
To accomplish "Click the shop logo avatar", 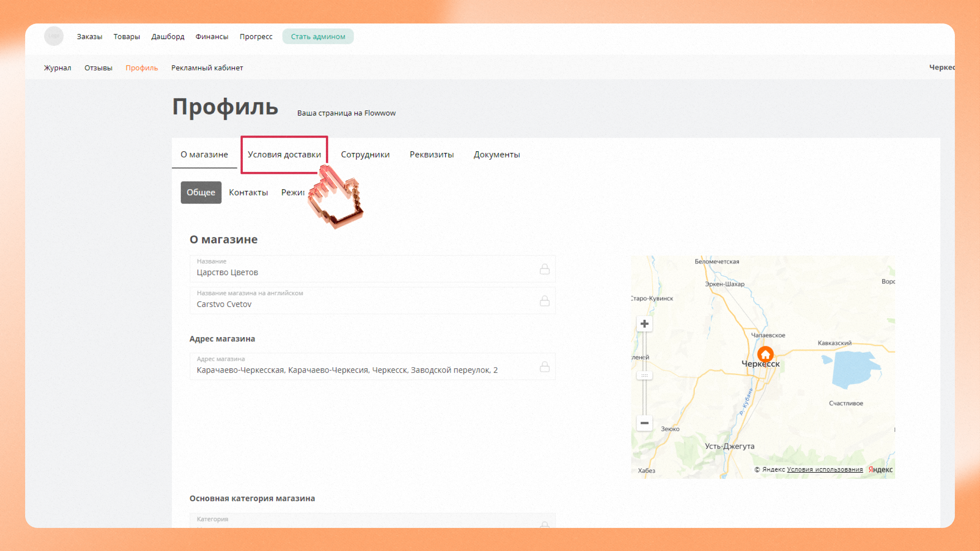I will pos(54,36).
